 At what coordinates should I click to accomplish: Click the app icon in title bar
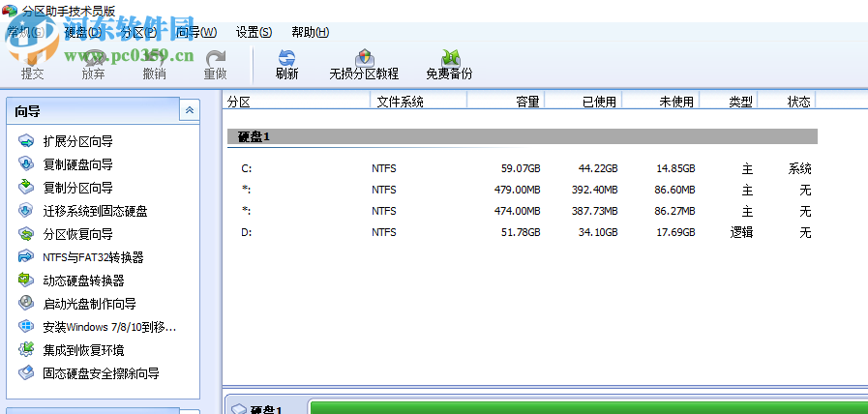(x=10, y=10)
